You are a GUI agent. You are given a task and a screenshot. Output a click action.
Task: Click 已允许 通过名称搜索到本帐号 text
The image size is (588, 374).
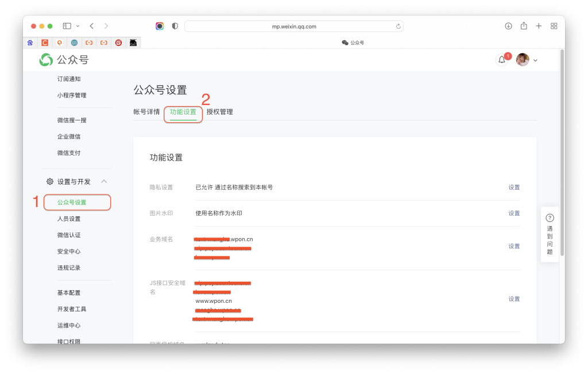(234, 188)
